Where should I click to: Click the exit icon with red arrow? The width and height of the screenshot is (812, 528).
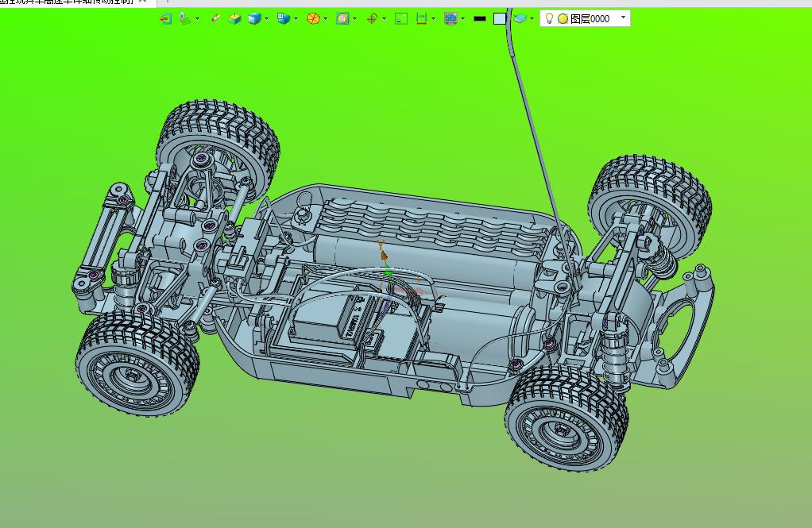166,18
